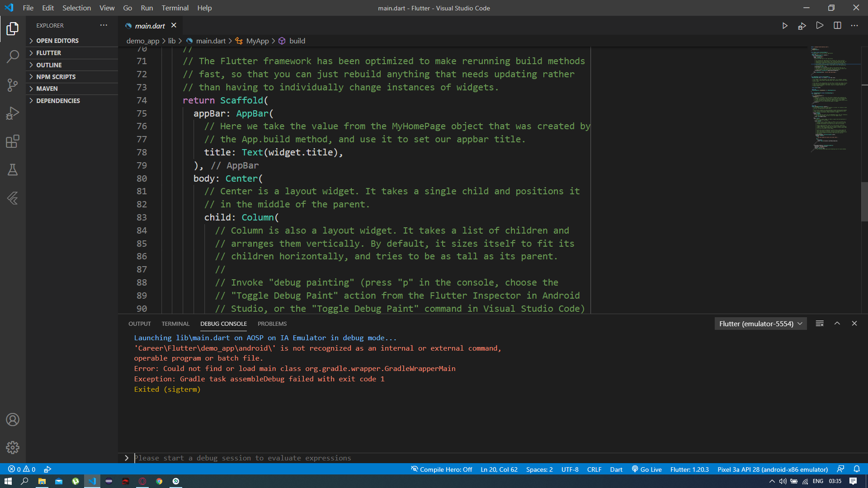Screen dimensions: 868x488
Task: Select the DEBUG CONSOLE panel tab
Action: pos(224,324)
